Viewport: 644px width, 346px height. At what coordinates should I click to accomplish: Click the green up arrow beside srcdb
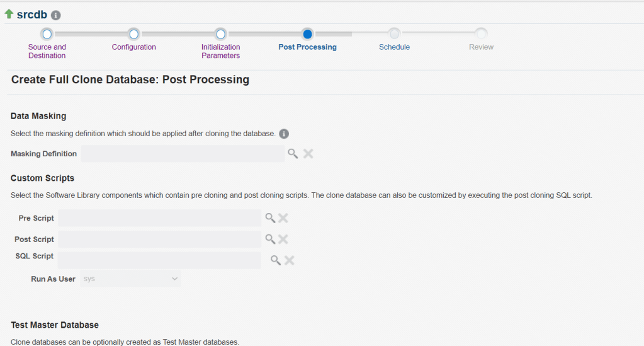[9, 14]
